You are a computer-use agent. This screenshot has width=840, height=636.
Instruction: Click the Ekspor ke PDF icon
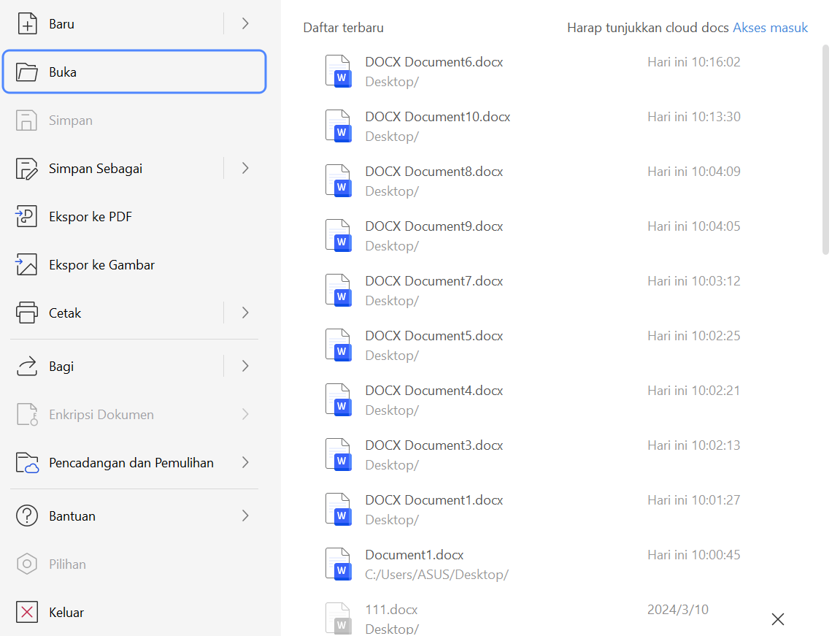click(x=26, y=216)
